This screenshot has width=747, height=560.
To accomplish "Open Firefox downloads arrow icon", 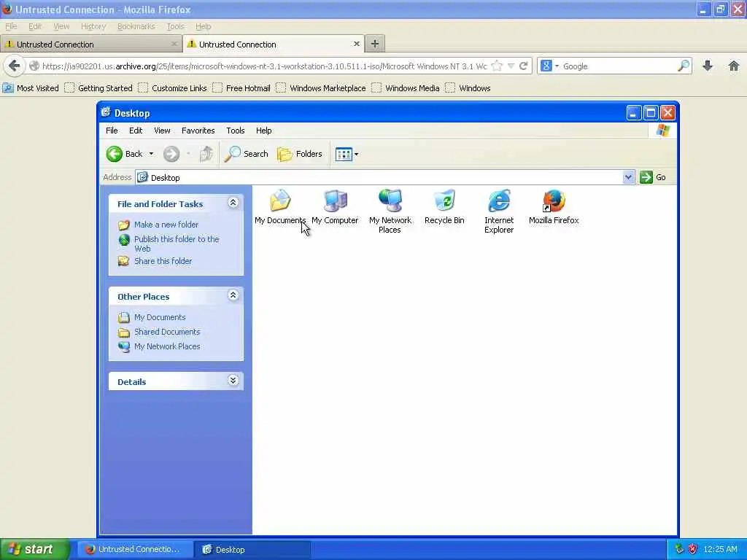I will coord(708,66).
